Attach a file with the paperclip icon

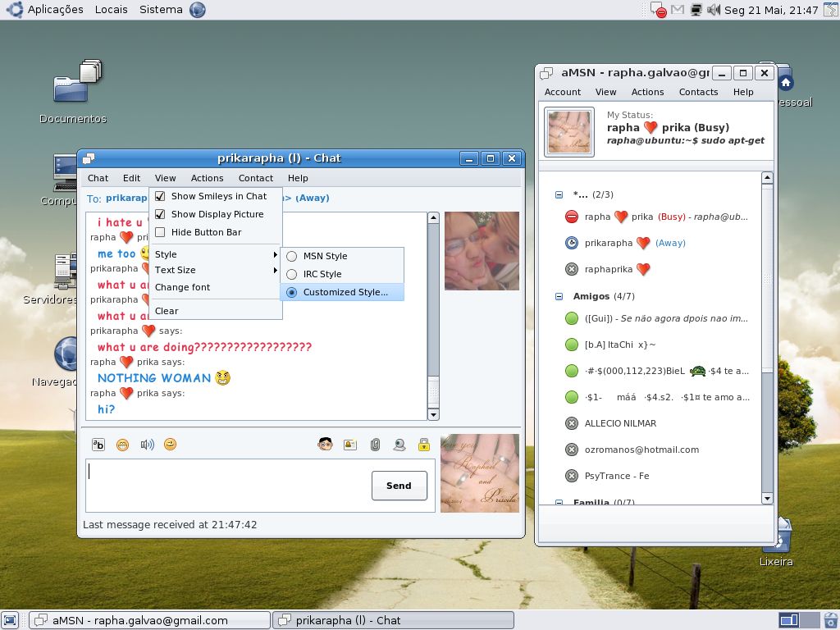tap(375, 445)
